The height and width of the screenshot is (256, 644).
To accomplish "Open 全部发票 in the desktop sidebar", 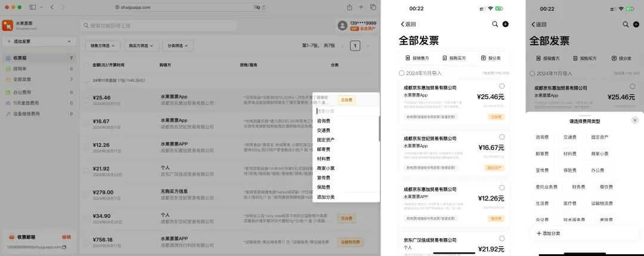I will click(x=39, y=79).
